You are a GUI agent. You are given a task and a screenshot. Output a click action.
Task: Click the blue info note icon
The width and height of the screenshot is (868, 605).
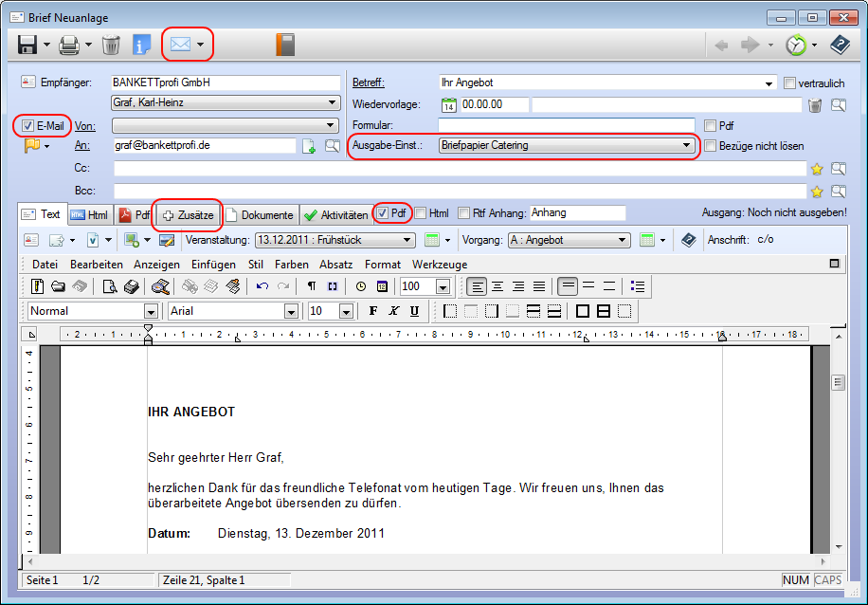[x=142, y=45]
